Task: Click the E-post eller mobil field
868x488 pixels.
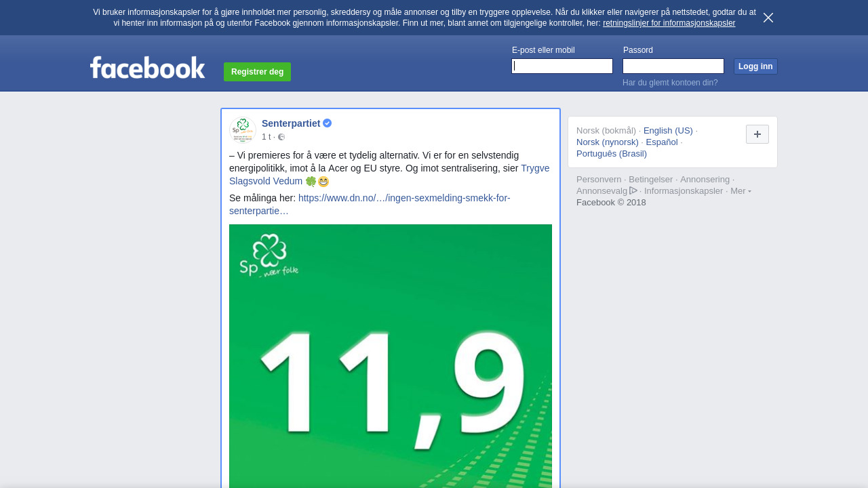Action: point(562,66)
